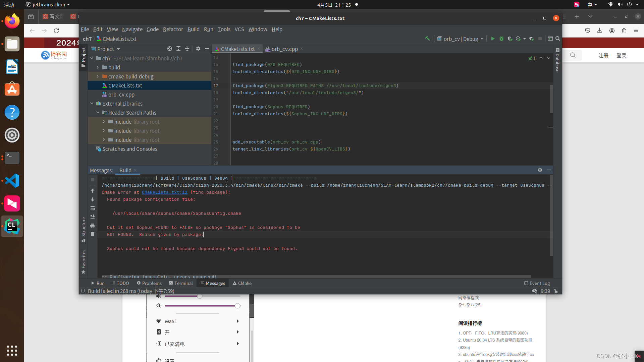The height and width of the screenshot is (362, 644).
Task: Close the Build messages tab
Action: [x=135, y=170]
